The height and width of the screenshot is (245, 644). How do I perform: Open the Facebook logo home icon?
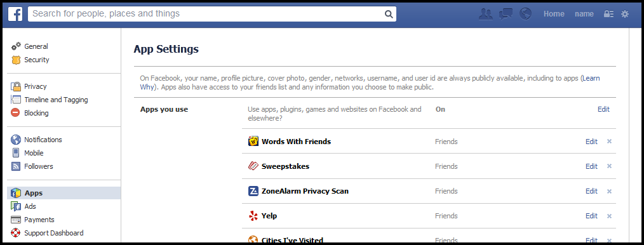click(15, 14)
